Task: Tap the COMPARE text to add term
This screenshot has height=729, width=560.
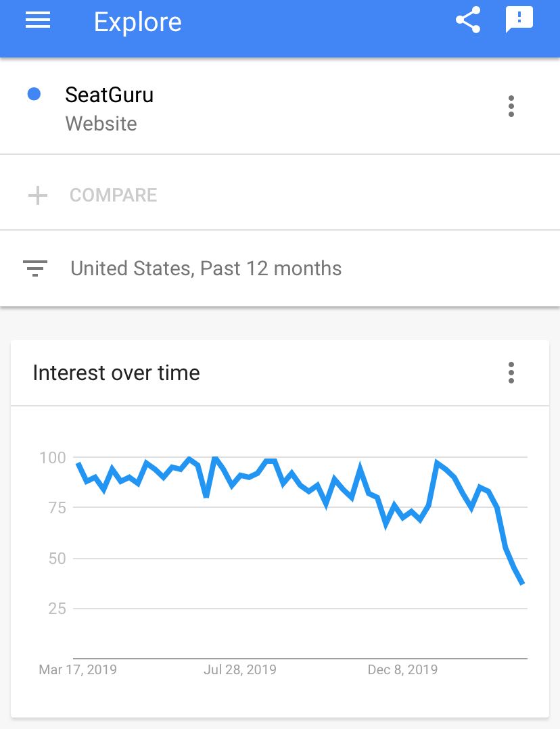Action: pyautogui.click(x=113, y=195)
